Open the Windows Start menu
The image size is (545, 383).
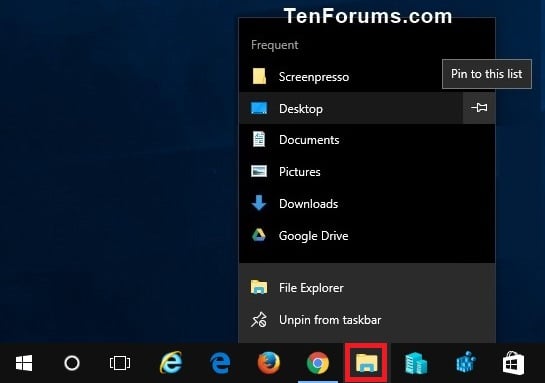point(24,363)
